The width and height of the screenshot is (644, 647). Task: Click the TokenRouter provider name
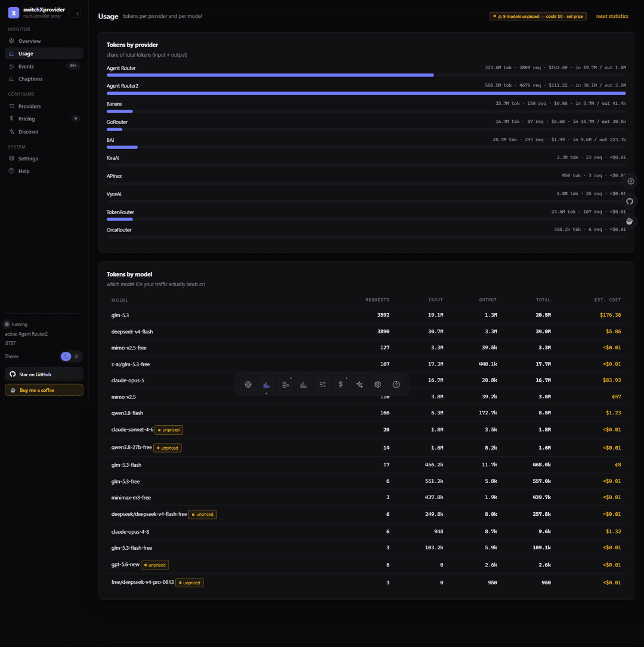[120, 212]
